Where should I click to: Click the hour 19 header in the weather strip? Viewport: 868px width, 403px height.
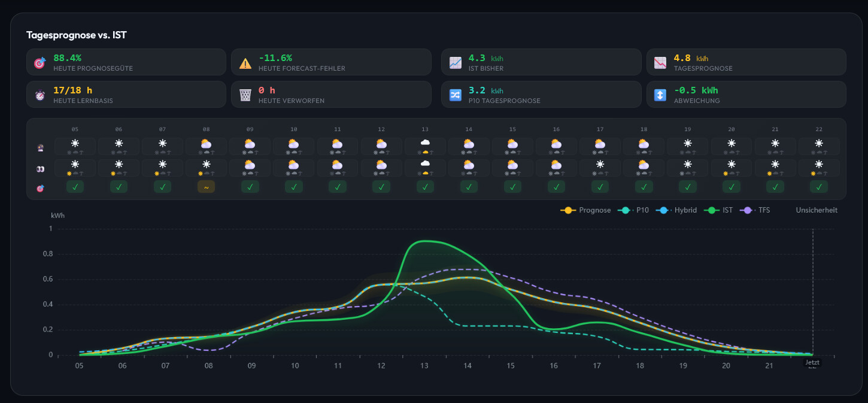coord(688,129)
